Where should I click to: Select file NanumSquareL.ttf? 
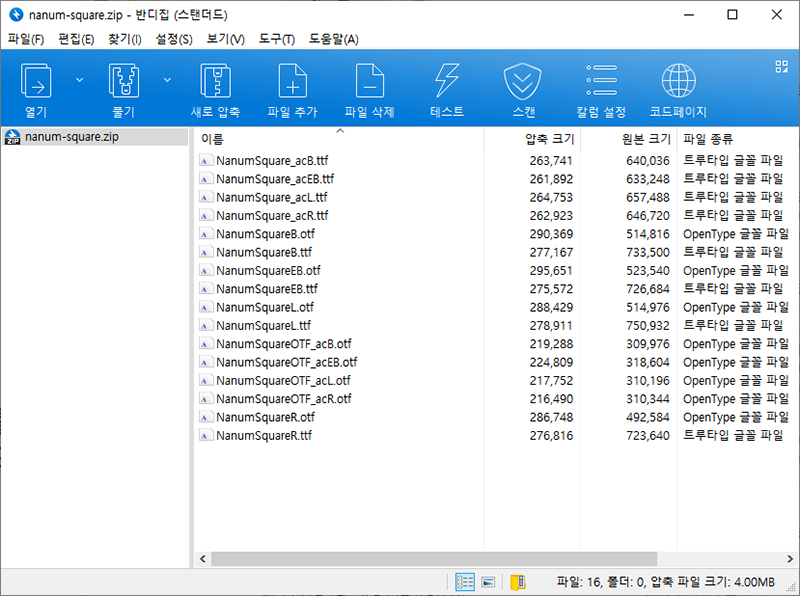click(x=263, y=326)
